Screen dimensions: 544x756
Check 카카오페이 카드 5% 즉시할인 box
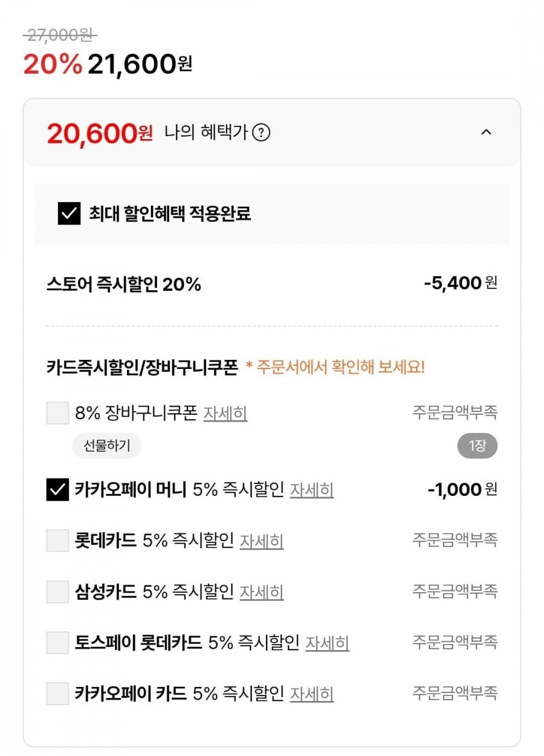pos(57,693)
